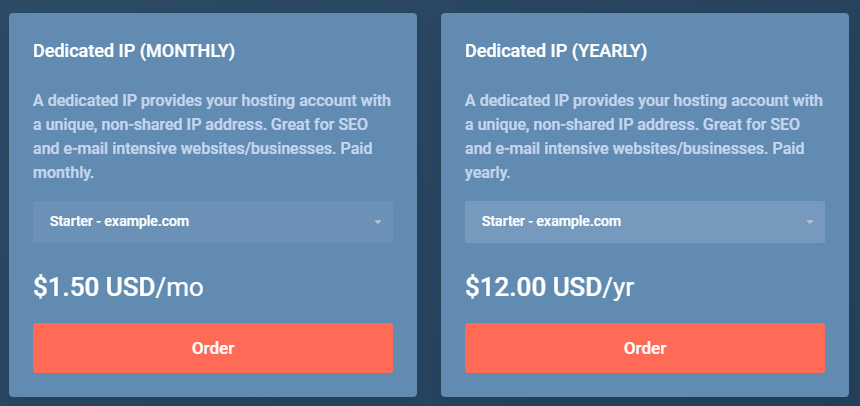Click 'Paid monthly.' text in left card
Screen dimensions: 860x406
(62, 172)
